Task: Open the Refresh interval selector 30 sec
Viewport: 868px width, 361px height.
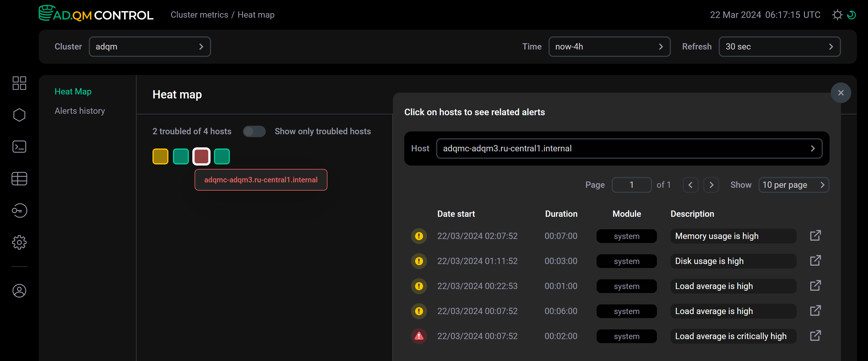Action: 779,47
